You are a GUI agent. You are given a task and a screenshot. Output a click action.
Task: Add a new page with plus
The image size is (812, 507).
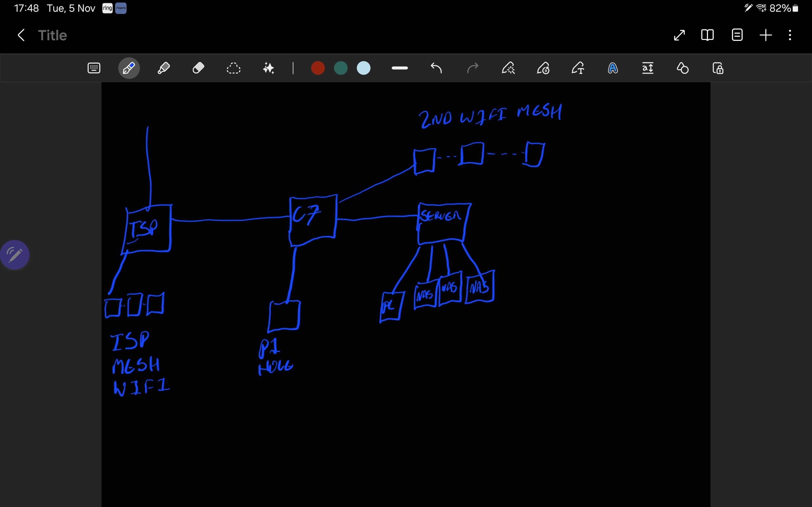coord(766,35)
